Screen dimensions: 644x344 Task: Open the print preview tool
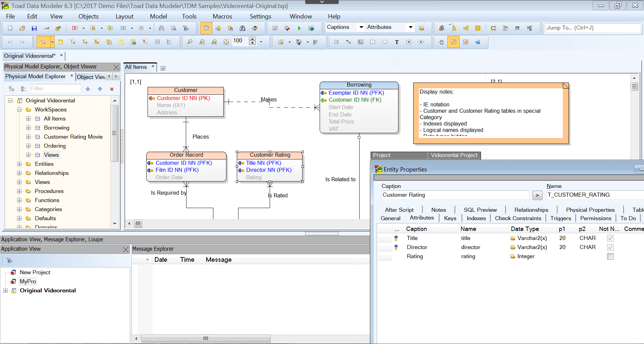click(x=174, y=28)
